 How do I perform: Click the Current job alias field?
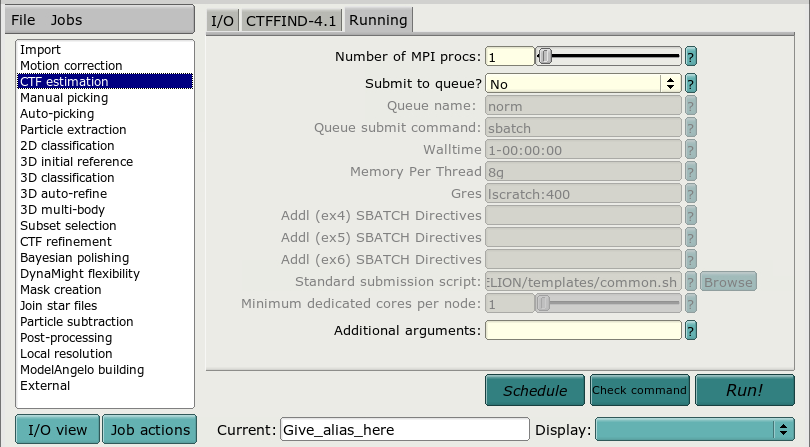click(x=404, y=429)
